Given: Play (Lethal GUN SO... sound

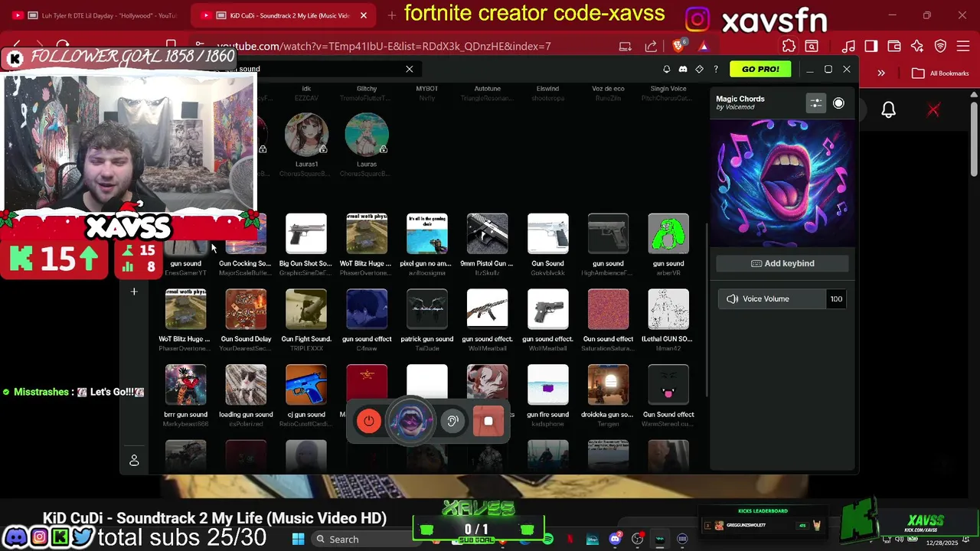Looking at the screenshot, I should 668,309.
